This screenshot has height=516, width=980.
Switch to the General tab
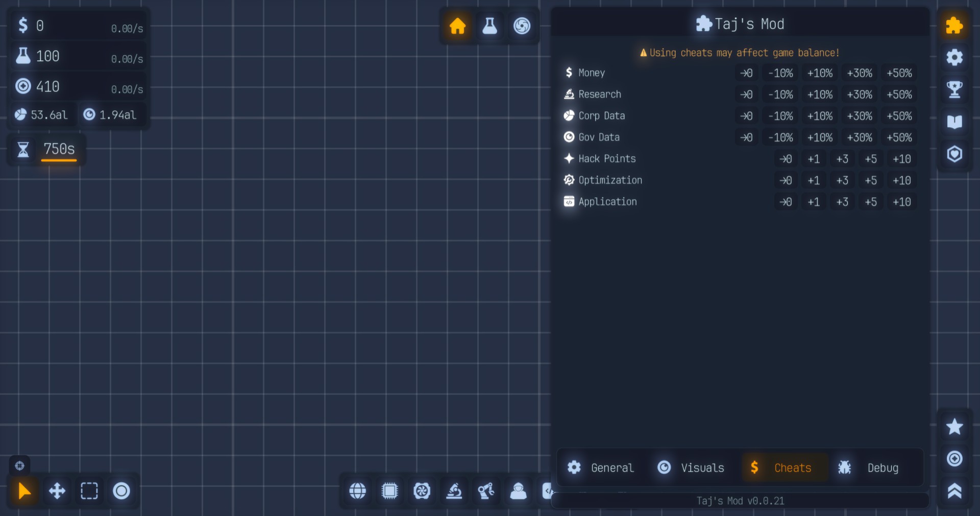click(x=601, y=467)
